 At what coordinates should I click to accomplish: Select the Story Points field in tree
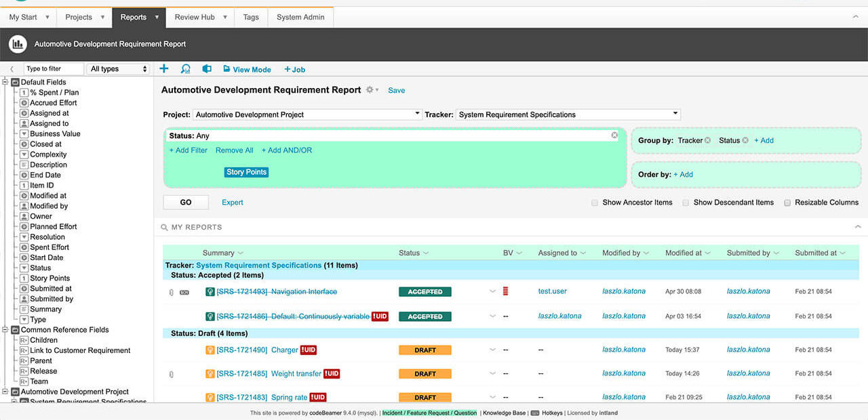pyautogui.click(x=50, y=278)
